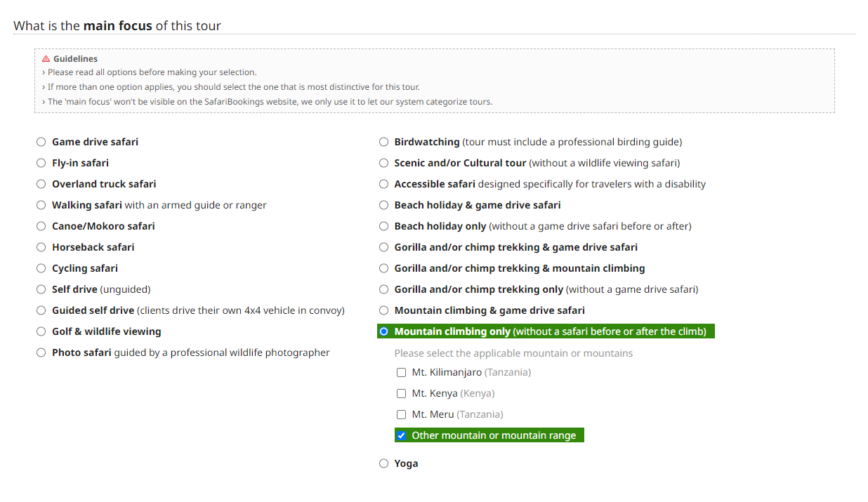This screenshot has height=502, width=868.
Task: Enable the Mt. Meru (Tanzania) checkbox
Action: tap(401, 414)
